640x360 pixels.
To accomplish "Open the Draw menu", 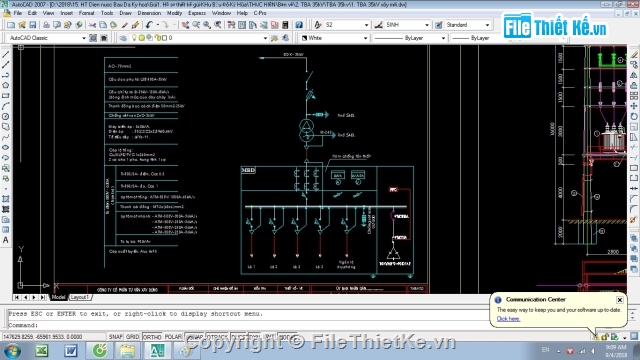I will (125, 13).
